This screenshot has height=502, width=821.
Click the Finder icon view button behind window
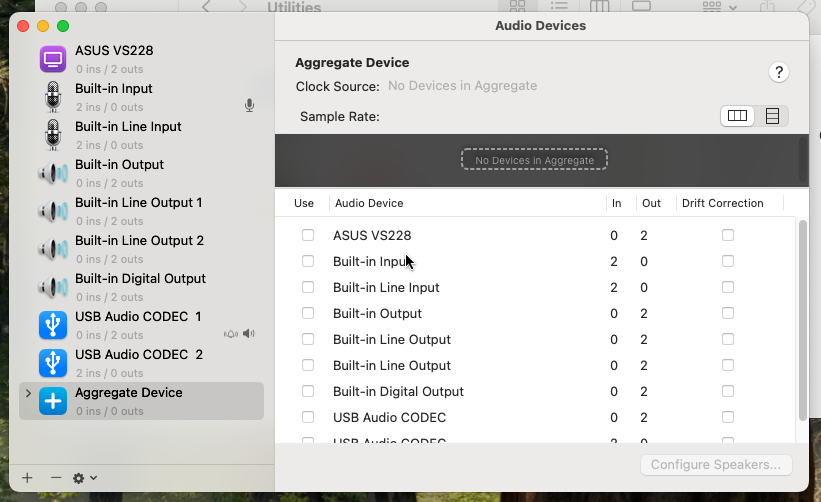517,6
